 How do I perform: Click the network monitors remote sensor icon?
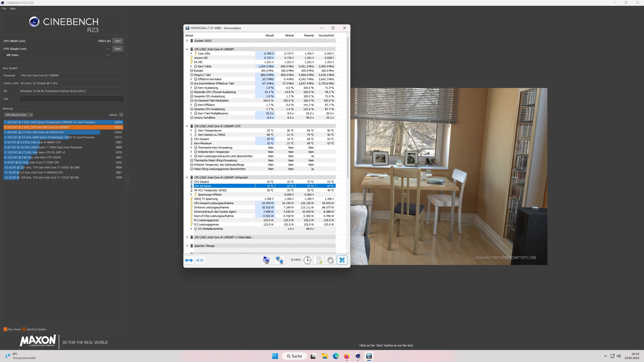click(279, 260)
